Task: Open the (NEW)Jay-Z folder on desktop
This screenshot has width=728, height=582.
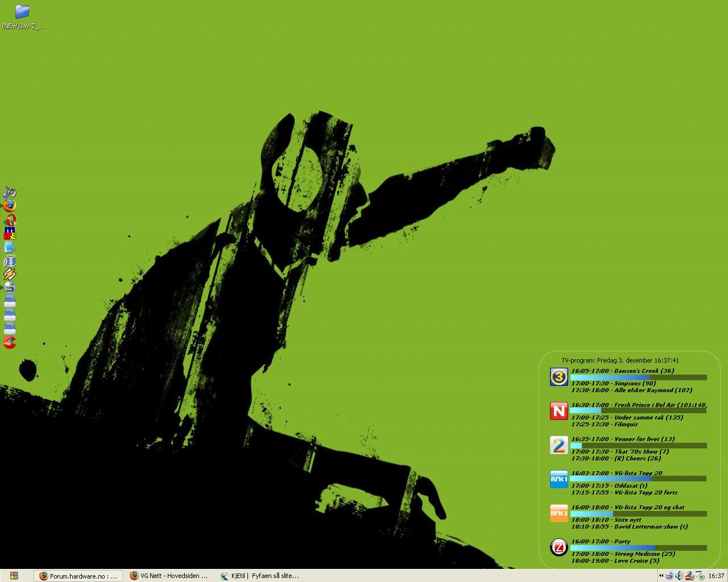Action: [x=23, y=16]
